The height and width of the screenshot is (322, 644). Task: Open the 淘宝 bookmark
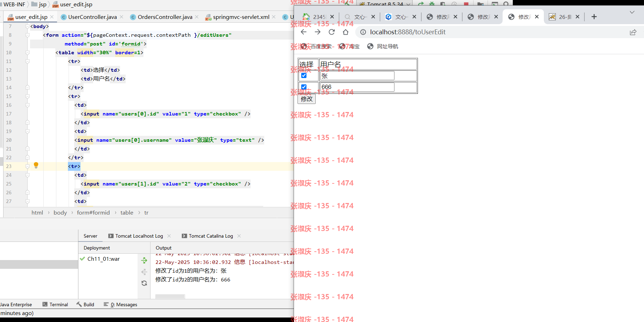coord(349,47)
